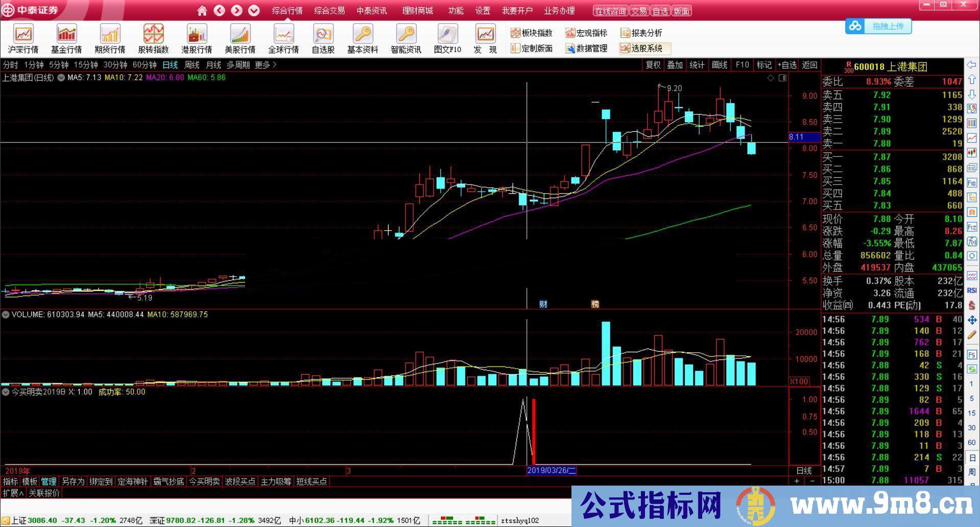Select the 智能资讯 icon
Screen dimensions: 980x527
tap(405, 38)
